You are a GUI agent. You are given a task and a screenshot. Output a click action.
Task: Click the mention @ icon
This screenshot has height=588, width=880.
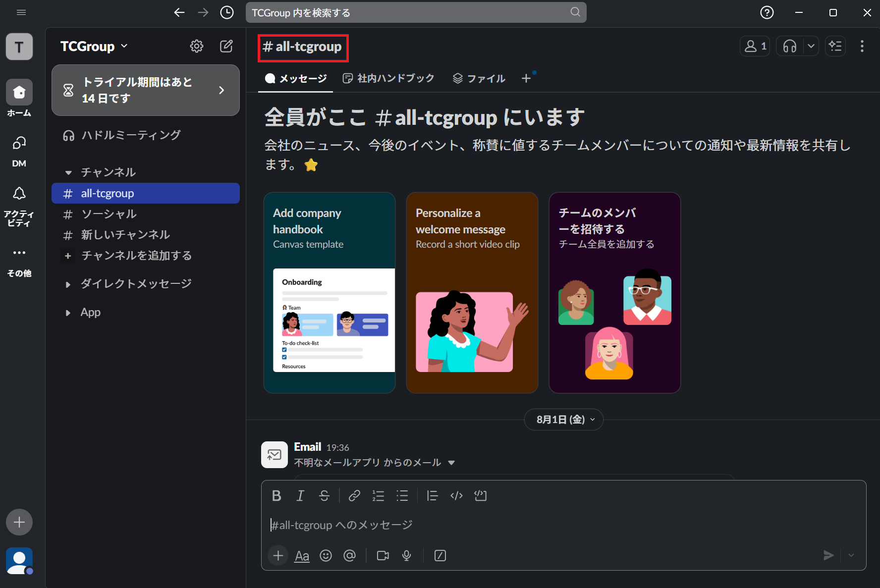[x=349, y=556]
